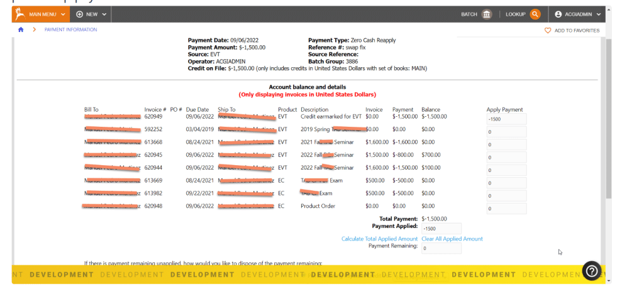Click Apply Payment field for invoice 620948
Screen dimensions: 644x292
[x=506, y=208]
